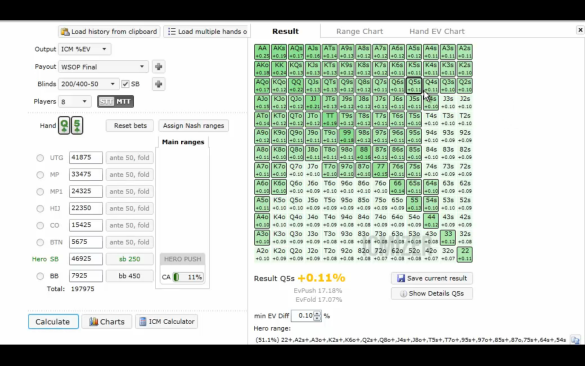Select the 32o cell in the hand grid
The width and height of the screenshot is (585, 366).
click(x=448, y=254)
